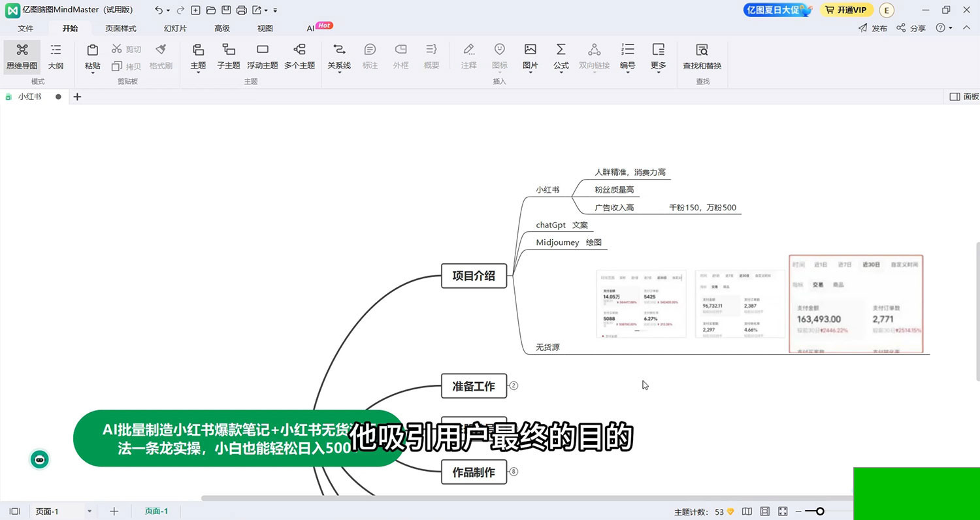The height and width of the screenshot is (520, 980).
Task: Switch to 思维导图 mind map mode
Action: (x=22, y=56)
